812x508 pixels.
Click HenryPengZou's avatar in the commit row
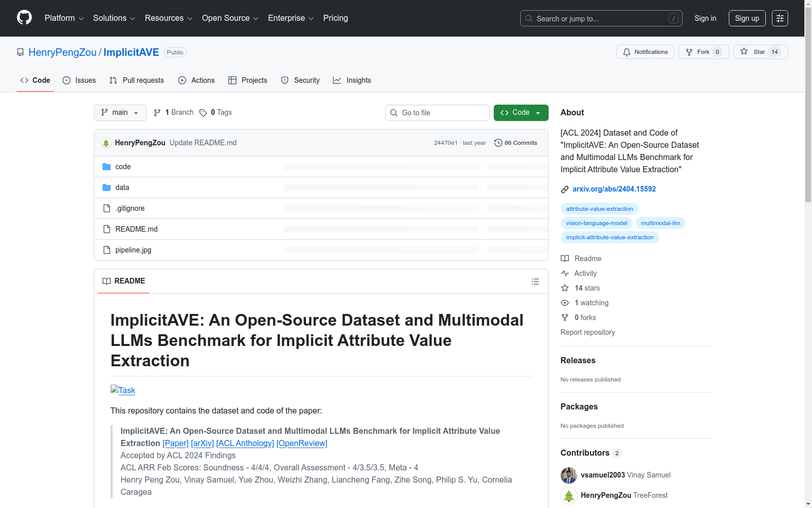click(x=106, y=143)
